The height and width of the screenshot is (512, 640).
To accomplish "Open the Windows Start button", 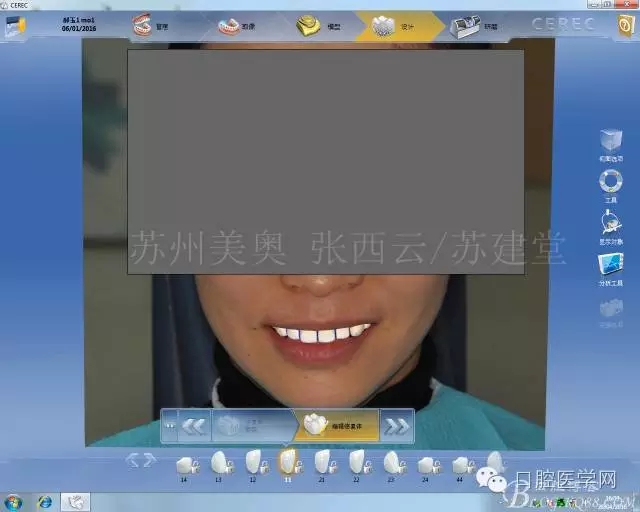I will point(14,501).
